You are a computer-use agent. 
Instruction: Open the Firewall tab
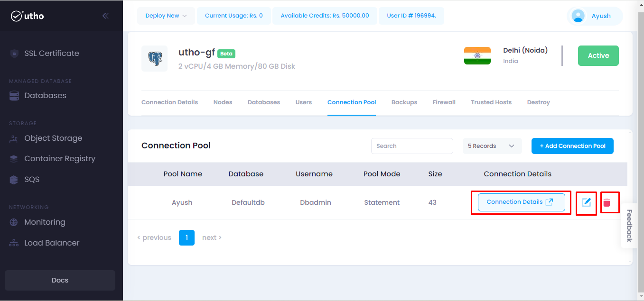pyautogui.click(x=444, y=102)
